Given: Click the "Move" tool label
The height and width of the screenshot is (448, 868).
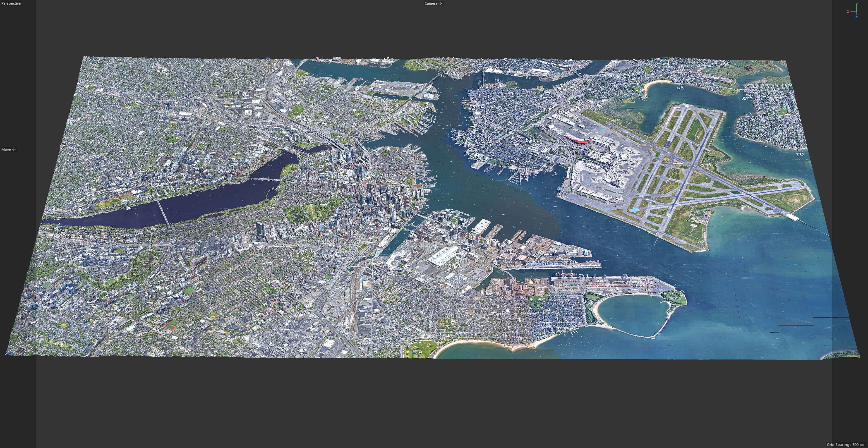Looking at the screenshot, I should pos(6,149).
